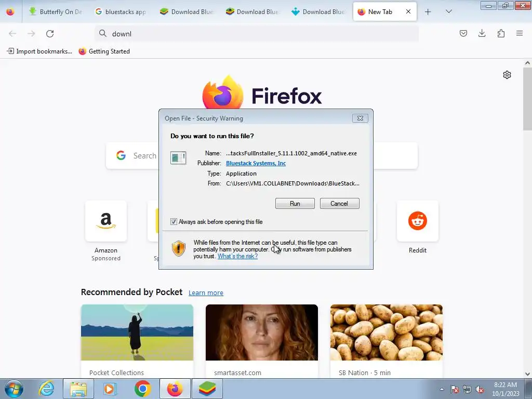Open the network status tray icon

coord(467,389)
